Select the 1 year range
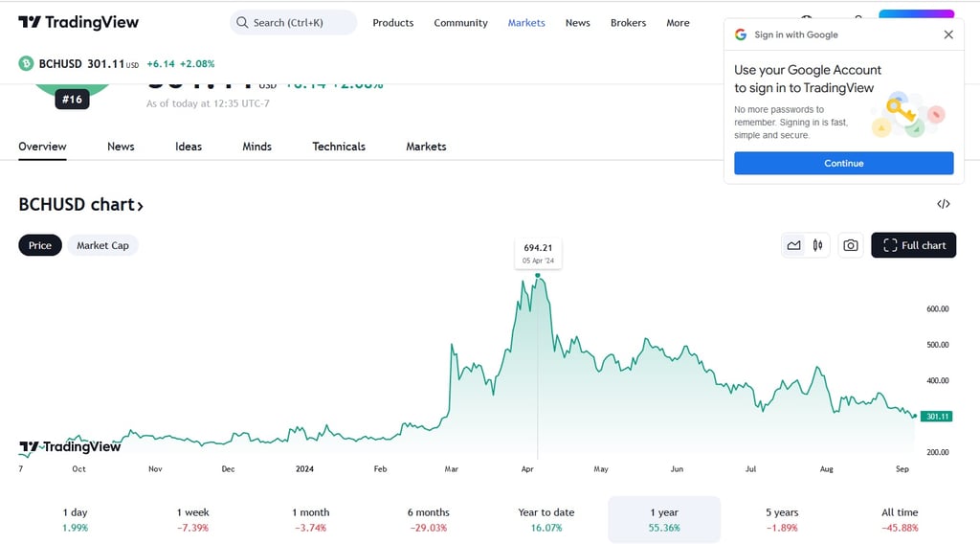The width and height of the screenshot is (980, 544). click(664, 520)
